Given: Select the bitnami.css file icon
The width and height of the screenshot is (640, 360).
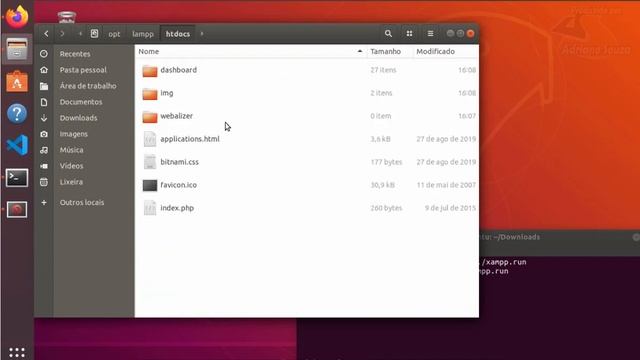Looking at the screenshot, I should (x=150, y=162).
